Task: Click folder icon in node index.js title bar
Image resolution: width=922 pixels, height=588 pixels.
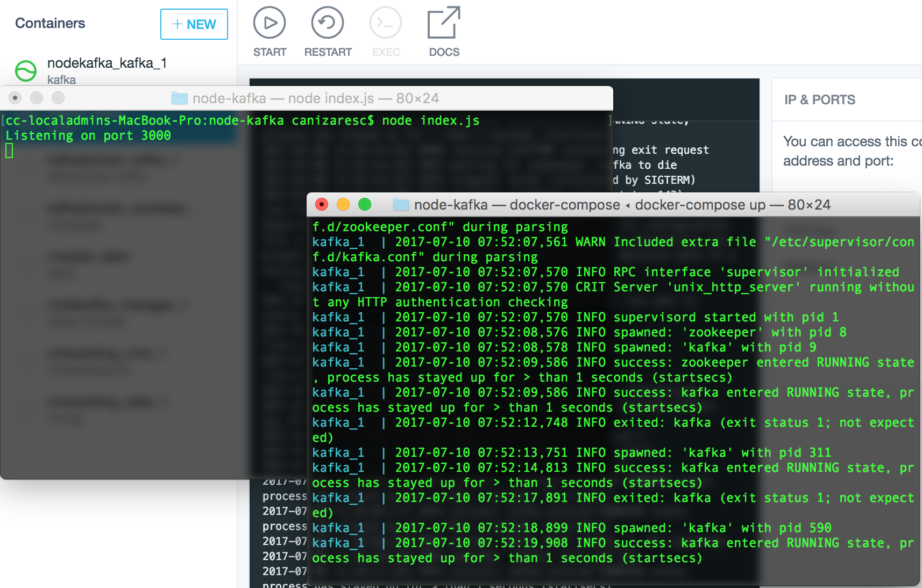Action: point(180,98)
